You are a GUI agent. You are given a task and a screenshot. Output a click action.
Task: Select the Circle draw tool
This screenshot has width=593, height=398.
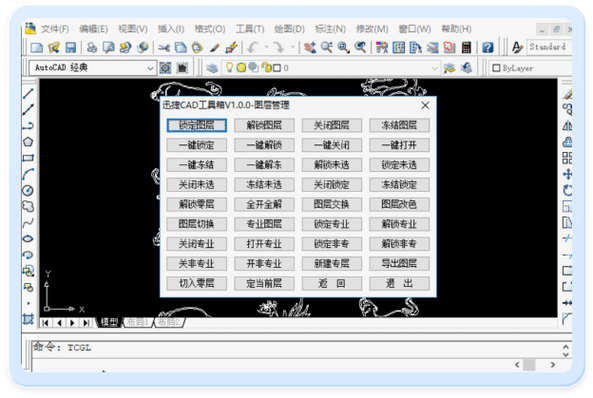click(x=28, y=190)
